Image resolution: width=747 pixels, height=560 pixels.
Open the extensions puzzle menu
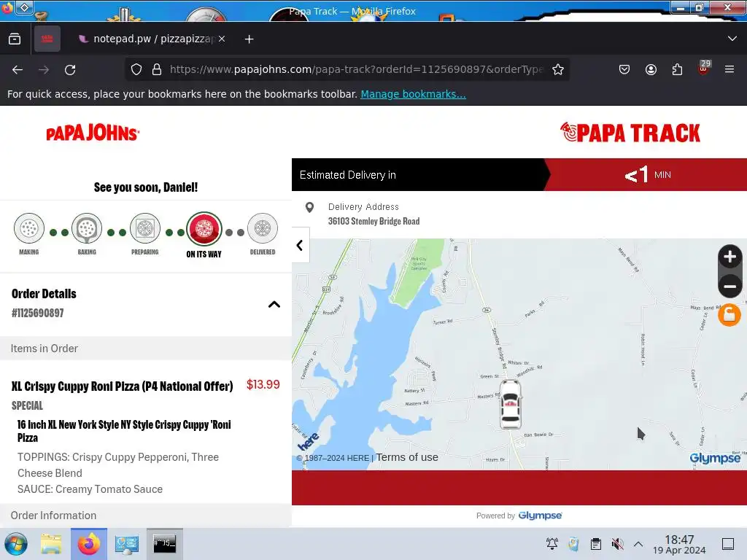click(x=677, y=69)
